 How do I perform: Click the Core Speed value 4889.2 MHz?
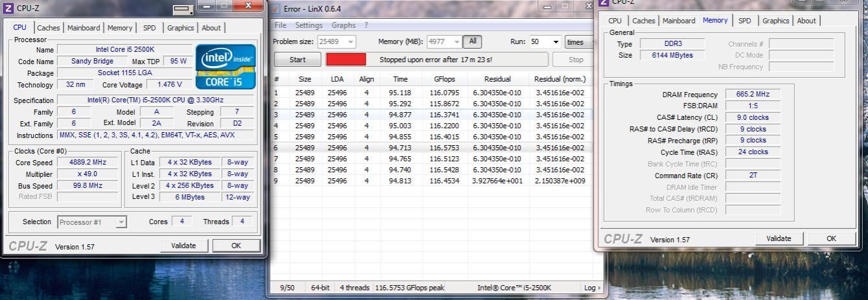pos(88,163)
